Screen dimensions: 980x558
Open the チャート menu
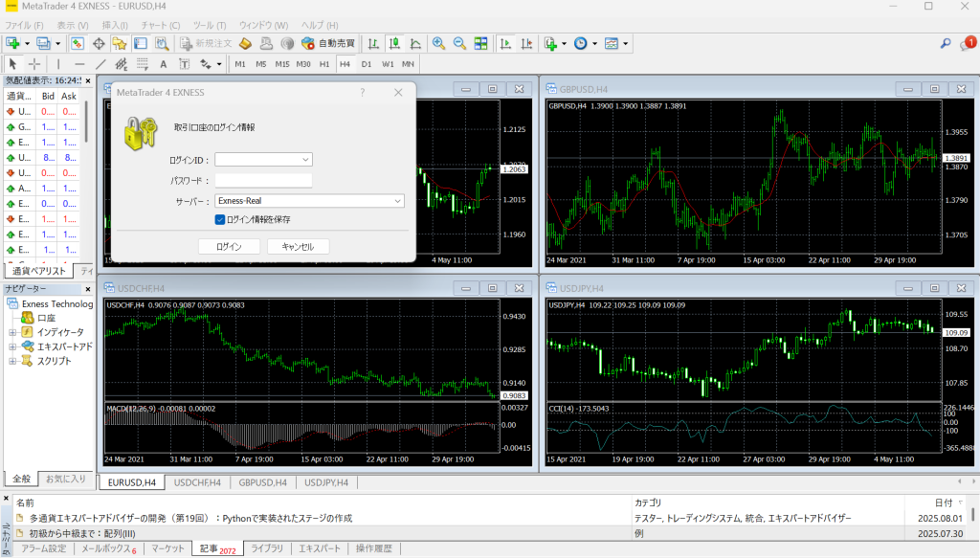160,25
